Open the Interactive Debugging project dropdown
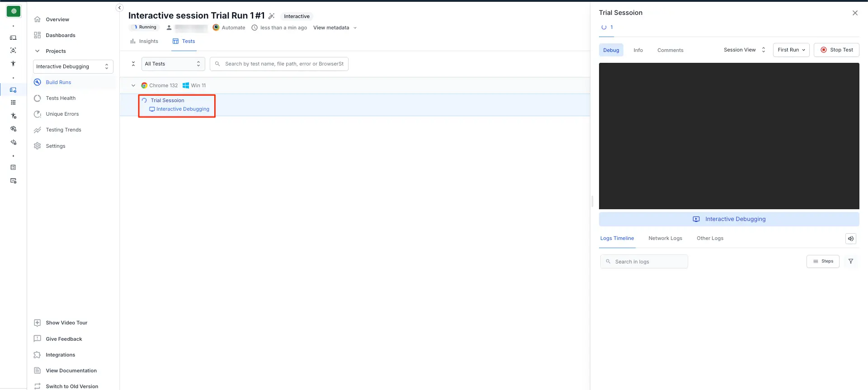The height and width of the screenshot is (390, 868). click(73, 66)
